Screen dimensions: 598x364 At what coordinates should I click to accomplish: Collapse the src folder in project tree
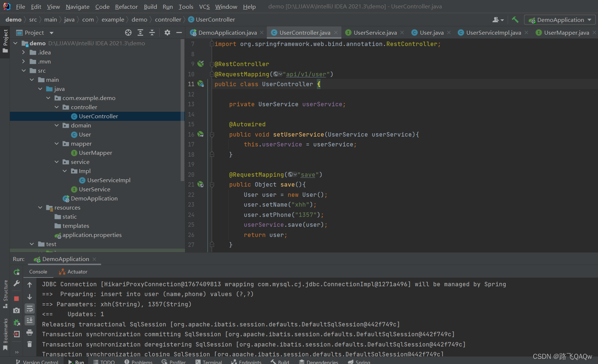point(23,70)
